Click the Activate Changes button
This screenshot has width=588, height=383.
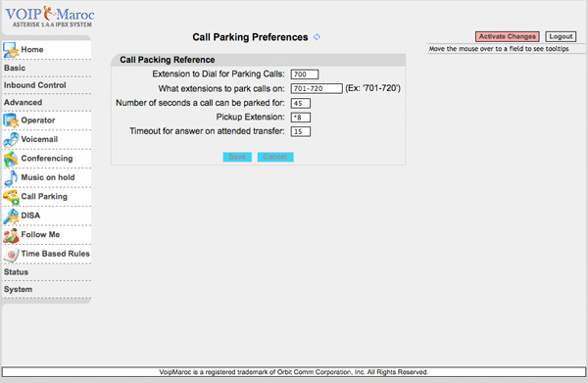pos(508,36)
